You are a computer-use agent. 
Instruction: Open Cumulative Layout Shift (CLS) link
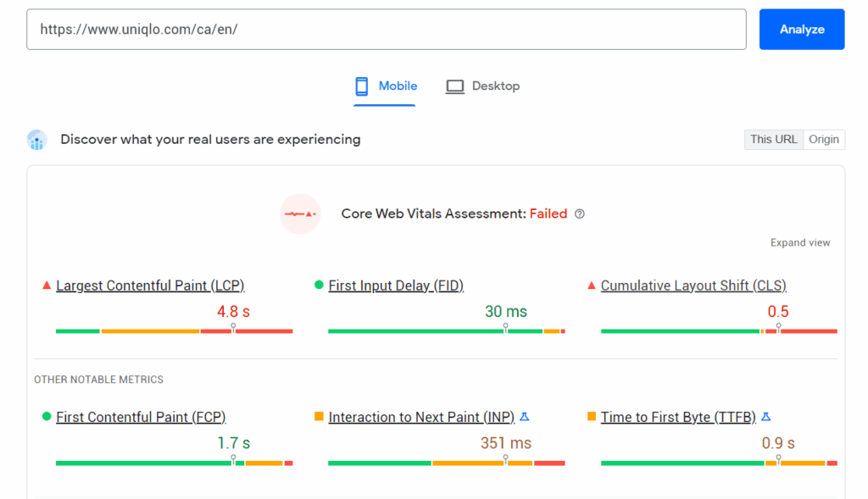point(693,286)
